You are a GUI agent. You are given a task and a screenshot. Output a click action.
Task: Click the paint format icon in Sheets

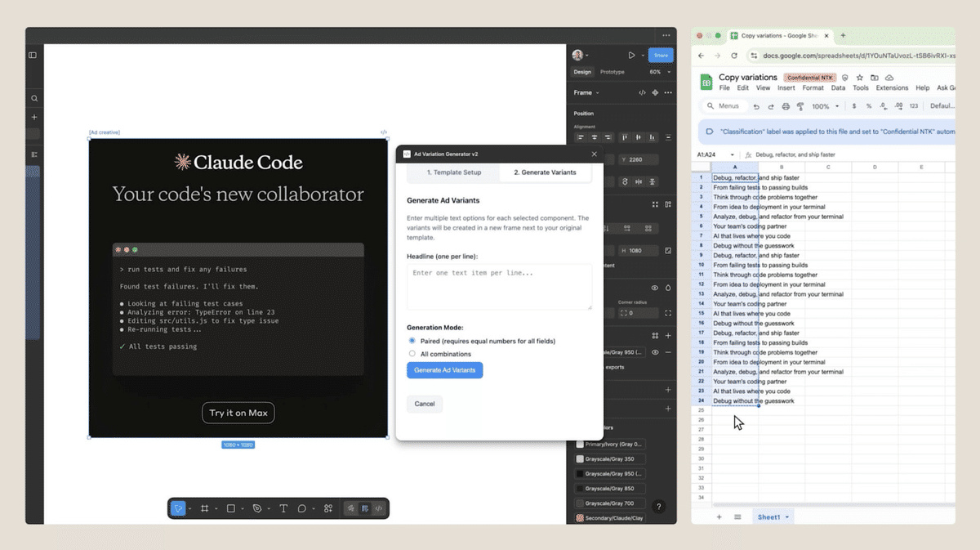click(800, 106)
